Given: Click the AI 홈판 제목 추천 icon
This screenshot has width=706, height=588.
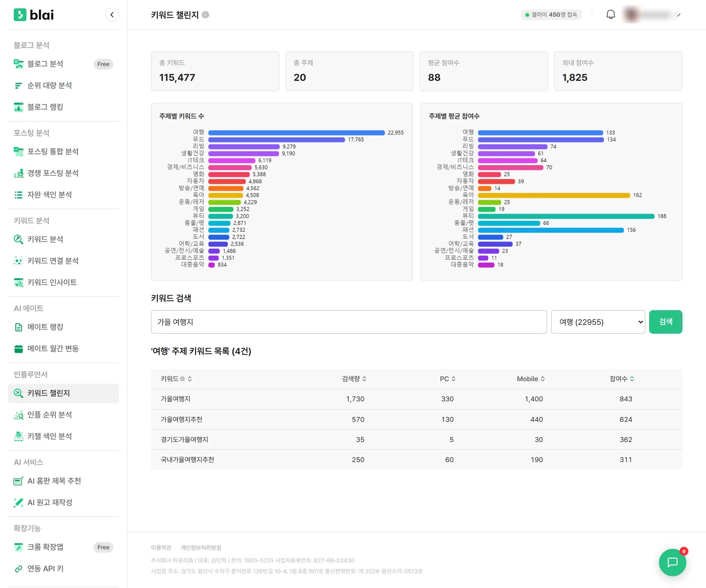Looking at the screenshot, I should [19, 481].
